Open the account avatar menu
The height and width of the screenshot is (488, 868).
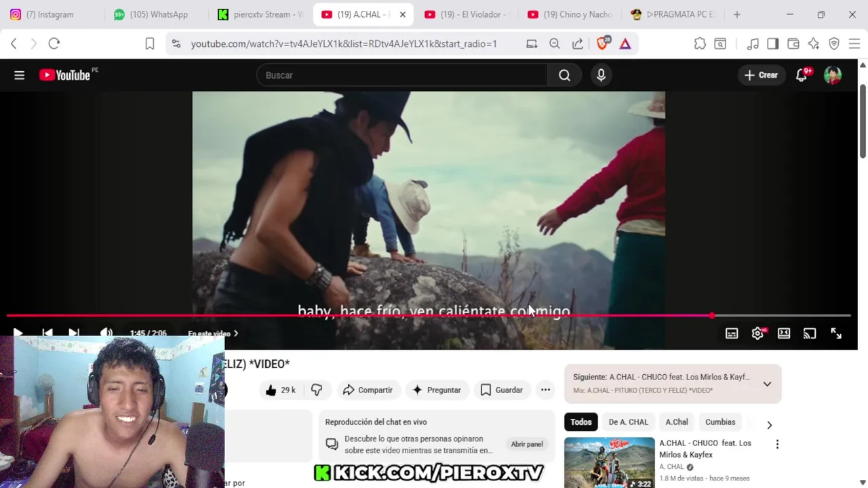pyautogui.click(x=833, y=75)
